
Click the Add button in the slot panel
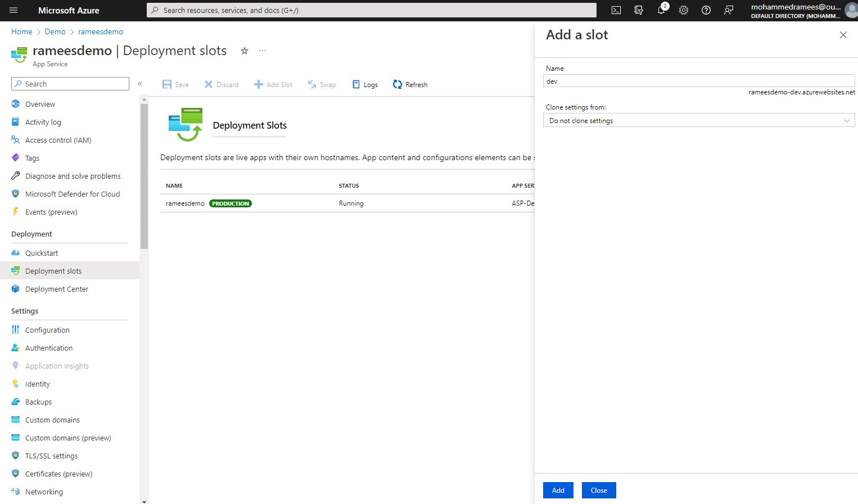pos(558,490)
